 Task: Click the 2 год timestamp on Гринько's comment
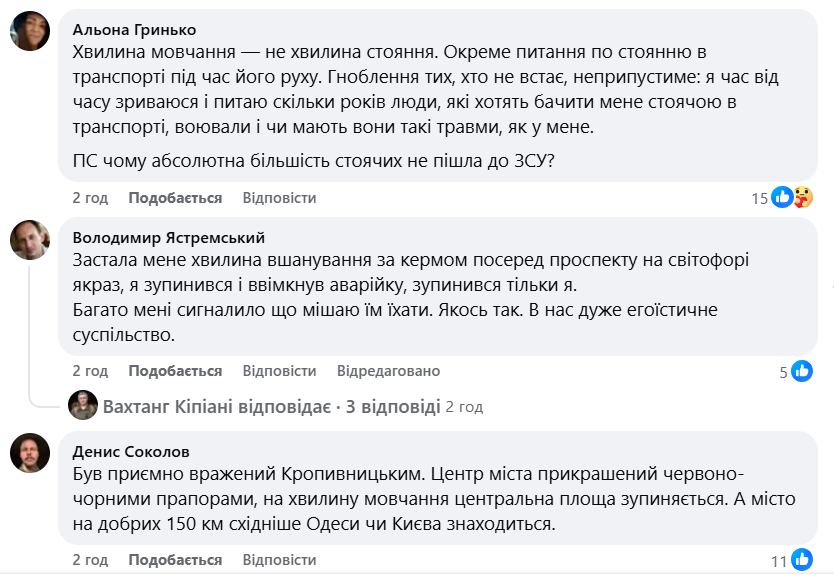(x=90, y=198)
